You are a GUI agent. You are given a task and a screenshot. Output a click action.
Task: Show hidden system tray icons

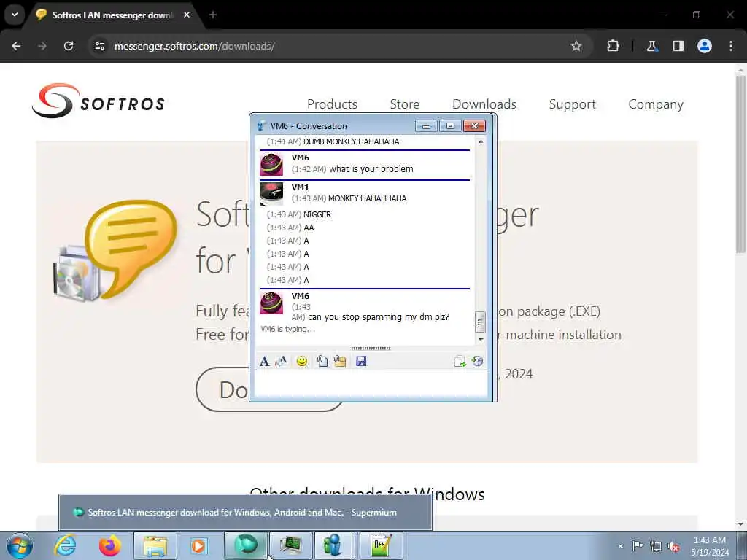pyautogui.click(x=620, y=546)
